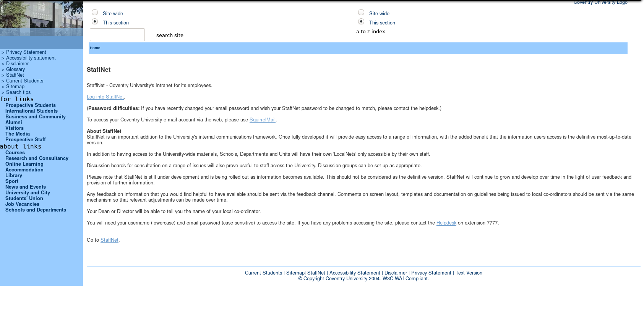Open footer Disclaimer link
Screen dimensions: 644x315
point(396,273)
